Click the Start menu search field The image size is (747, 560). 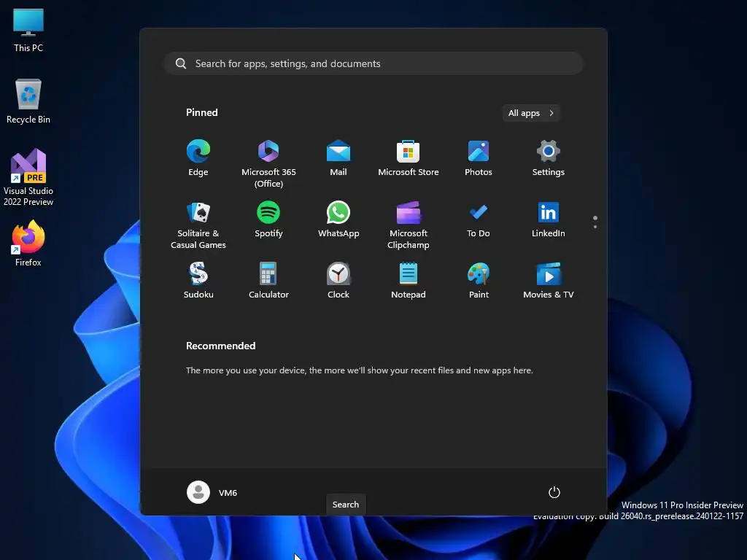coord(373,63)
